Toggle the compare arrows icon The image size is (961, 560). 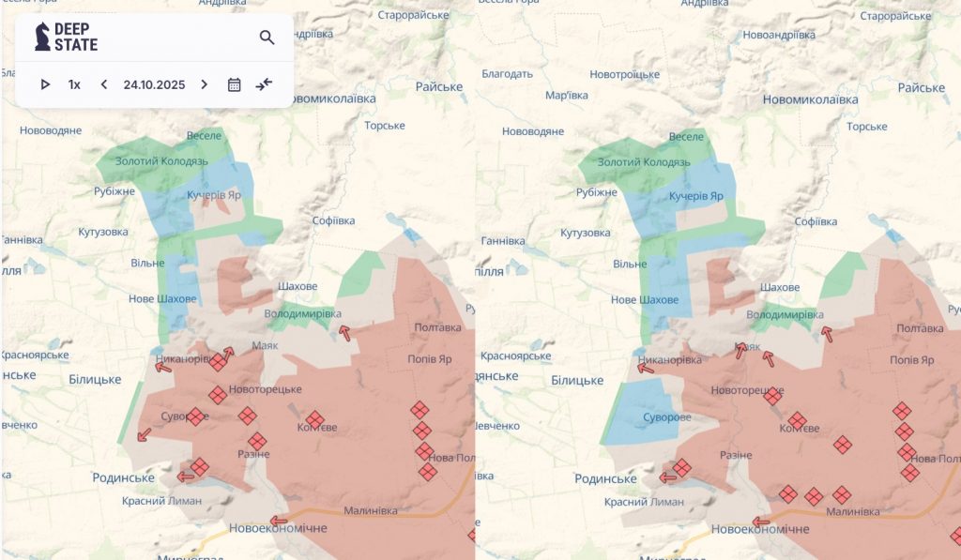pos(264,84)
